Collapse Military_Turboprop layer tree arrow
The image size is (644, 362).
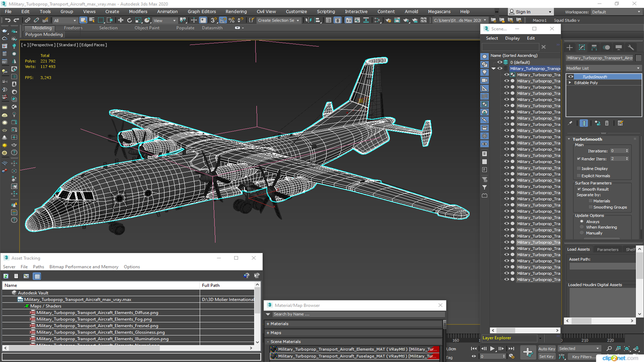coord(493,69)
